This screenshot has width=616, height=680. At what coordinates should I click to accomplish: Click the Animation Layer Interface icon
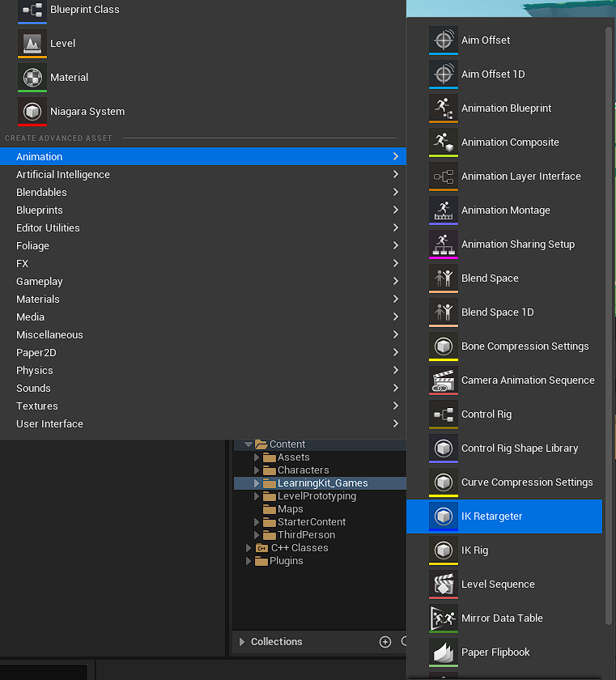[443, 176]
